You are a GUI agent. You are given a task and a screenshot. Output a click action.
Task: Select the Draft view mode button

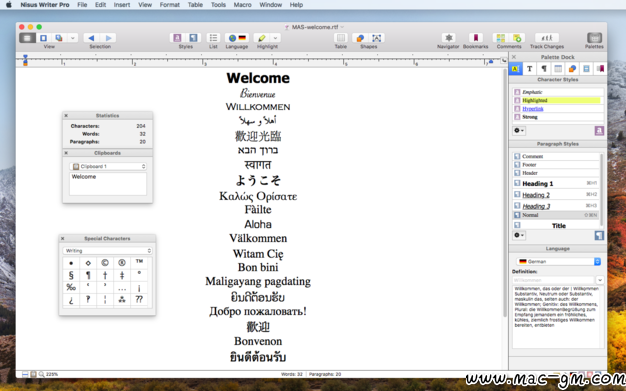[27, 38]
